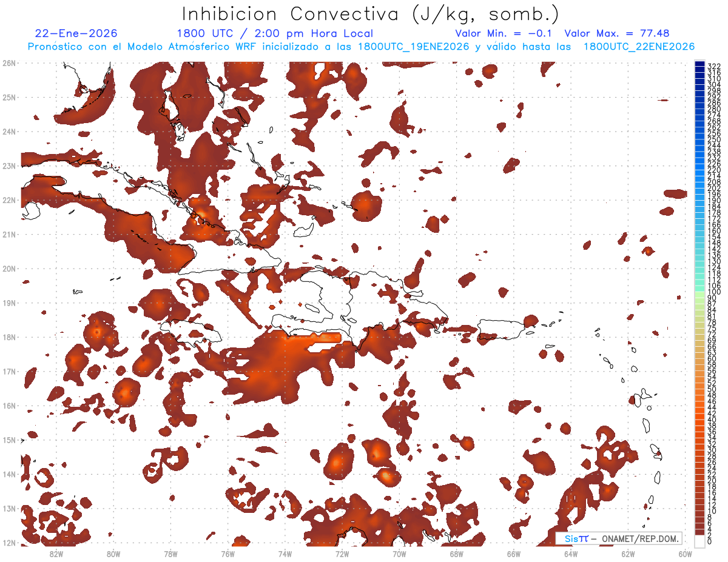Image resolution: width=728 pixels, height=562 pixels.
Task: Pick the darkest blue swatch labeled 322
Action: (699, 64)
